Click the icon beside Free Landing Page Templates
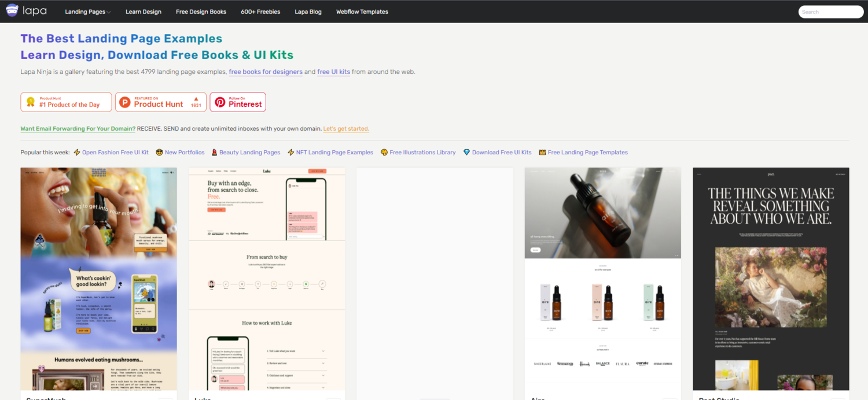The height and width of the screenshot is (400, 868). point(542,153)
